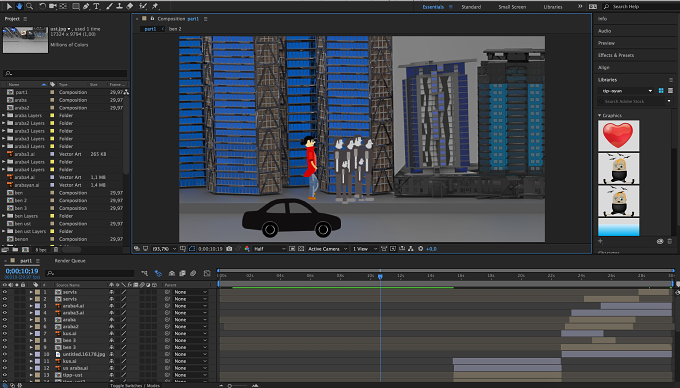The height and width of the screenshot is (388, 680).
Task: Reset exposure icon in viewer
Action: point(420,249)
